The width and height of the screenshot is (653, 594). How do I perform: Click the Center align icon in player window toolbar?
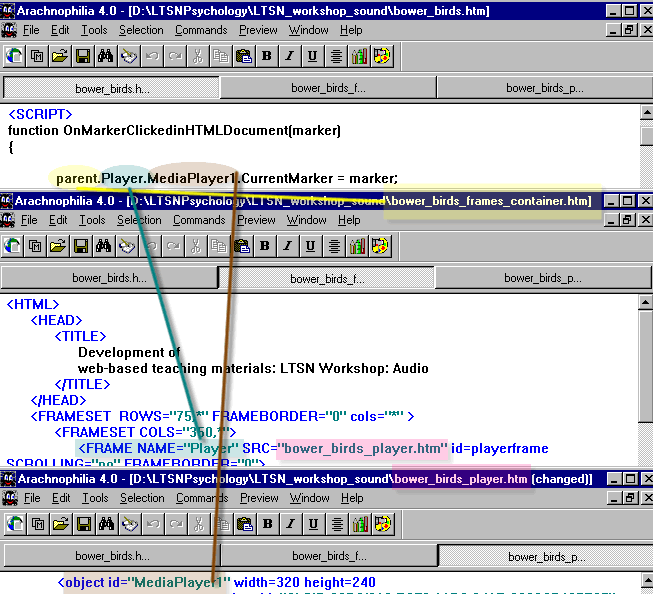[x=336, y=523]
